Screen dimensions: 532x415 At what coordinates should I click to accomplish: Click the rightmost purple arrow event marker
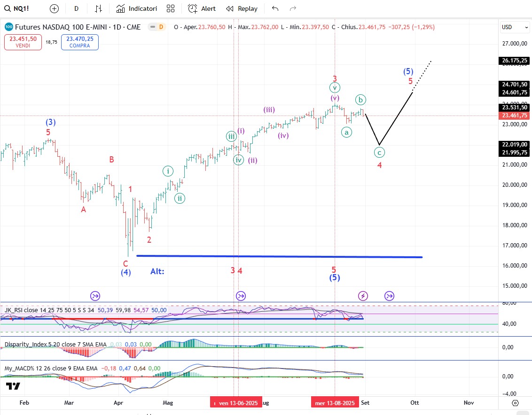pos(389,296)
